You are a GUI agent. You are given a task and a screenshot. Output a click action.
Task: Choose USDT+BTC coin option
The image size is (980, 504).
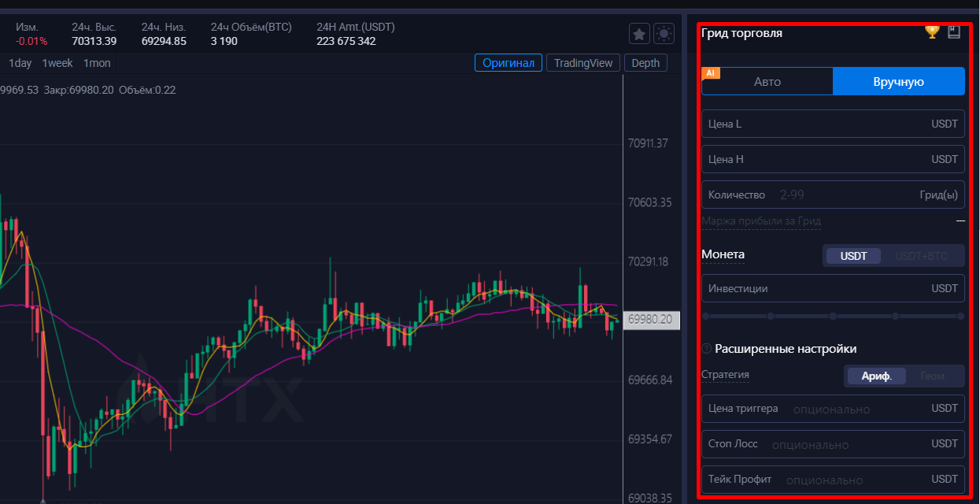[x=921, y=256]
